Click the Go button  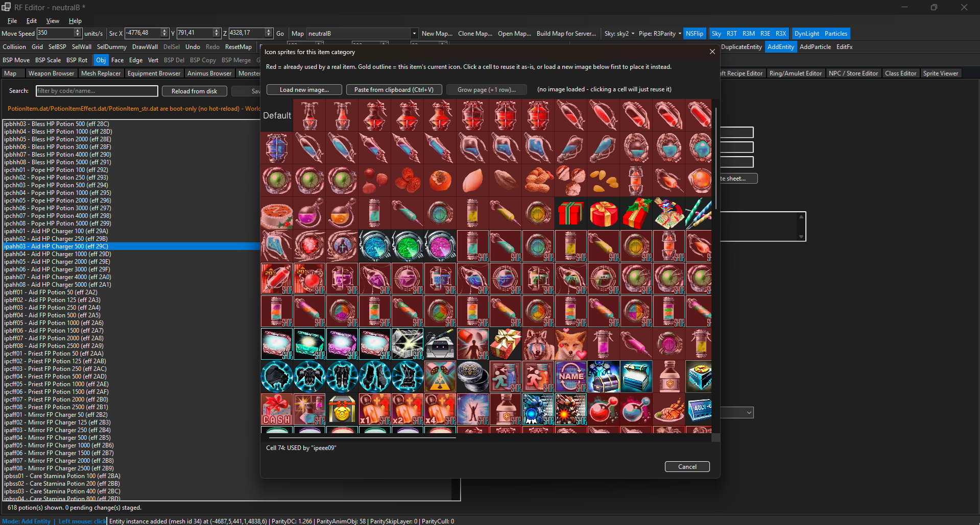pos(280,34)
